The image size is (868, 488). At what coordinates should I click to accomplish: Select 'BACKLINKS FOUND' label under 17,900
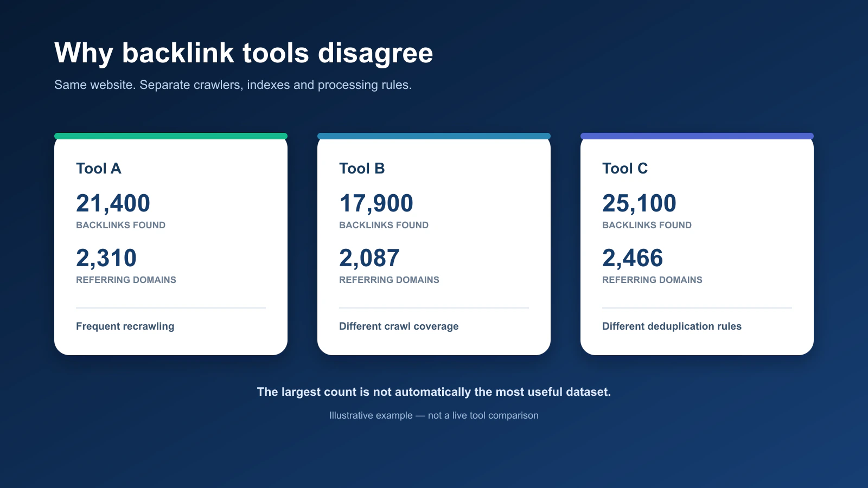click(x=384, y=225)
